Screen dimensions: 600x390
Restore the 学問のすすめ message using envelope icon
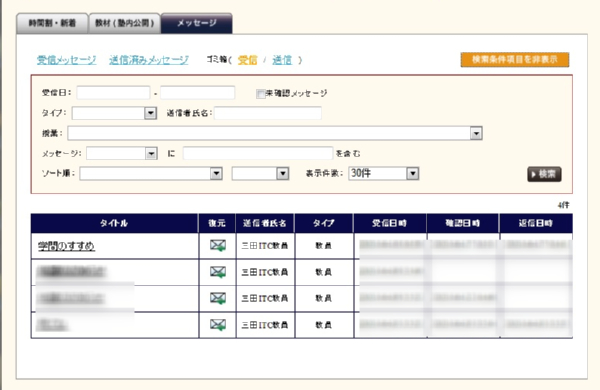218,245
